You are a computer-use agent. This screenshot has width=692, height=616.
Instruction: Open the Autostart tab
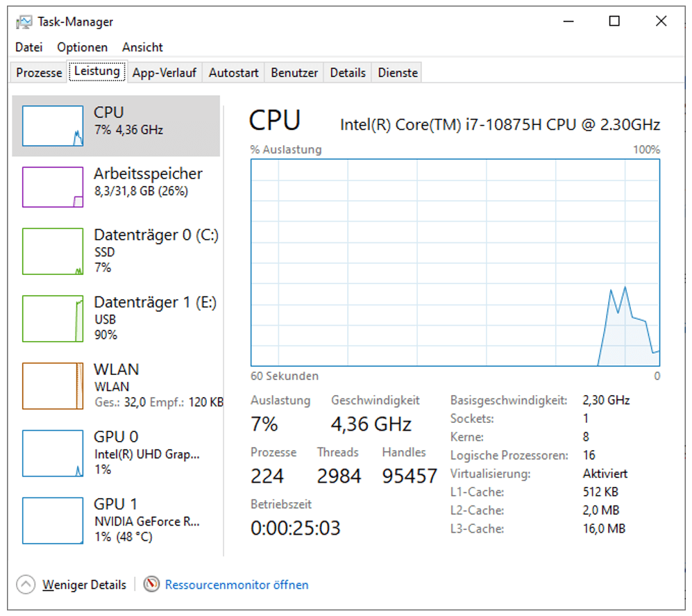point(233,72)
